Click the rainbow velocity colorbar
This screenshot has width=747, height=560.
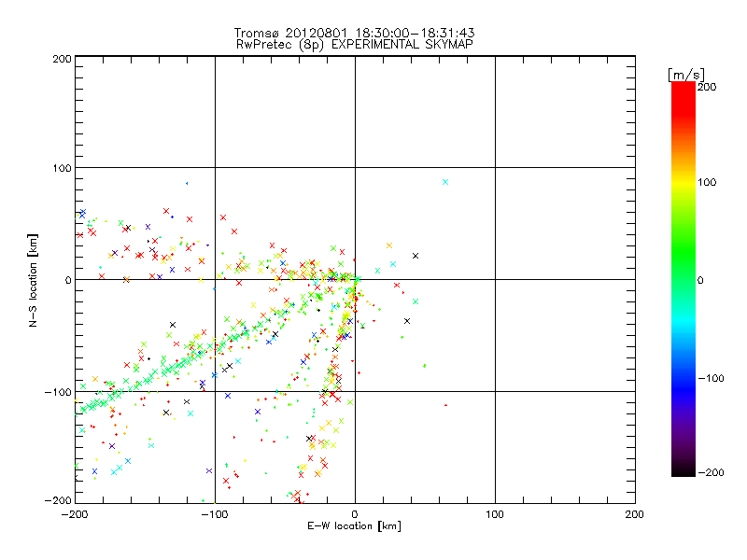click(684, 279)
